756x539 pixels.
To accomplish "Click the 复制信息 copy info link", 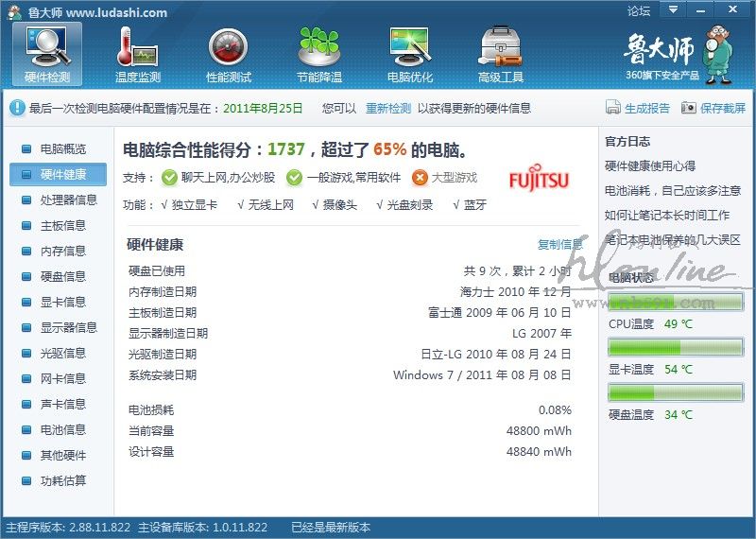I will click(559, 245).
